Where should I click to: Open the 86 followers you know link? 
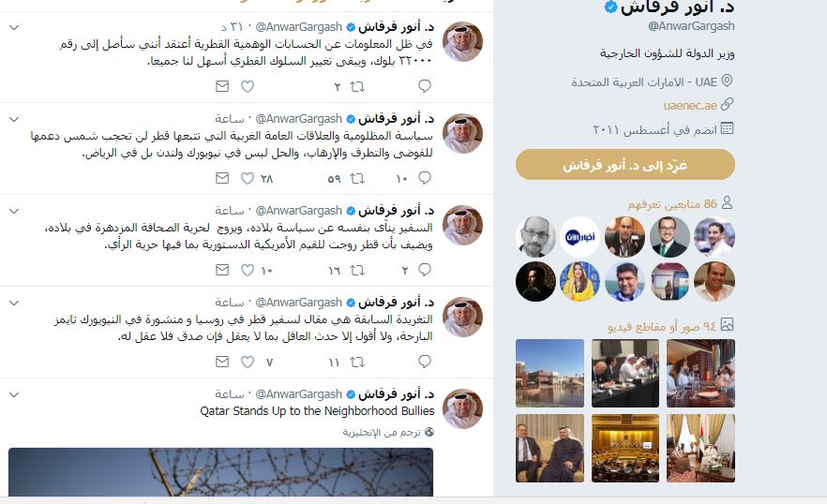click(x=672, y=203)
